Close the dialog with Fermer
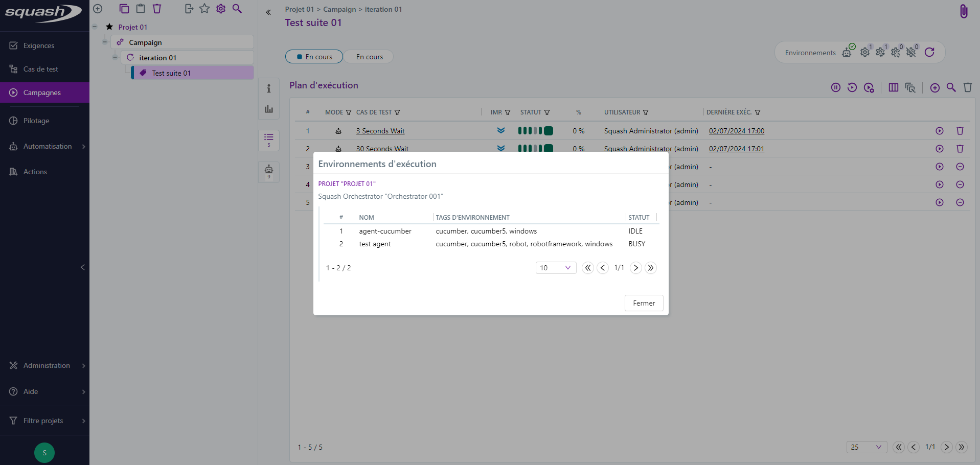The height and width of the screenshot is (465, 980). pos(644,303)
